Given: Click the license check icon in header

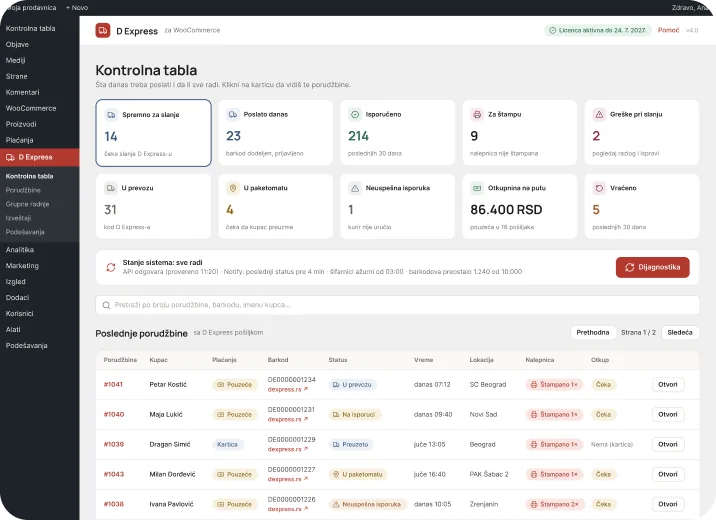Looking at the screenshot, I should tap(552, 30).
